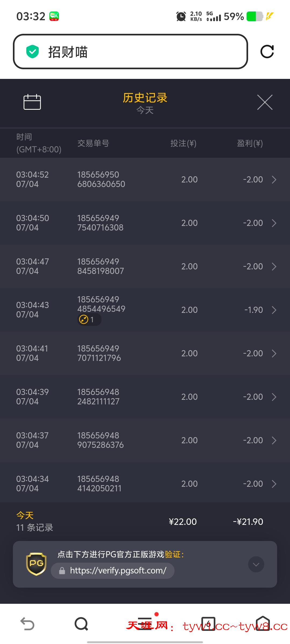
Task: Expand details for the 03:04:34 record
Action: 274,484
